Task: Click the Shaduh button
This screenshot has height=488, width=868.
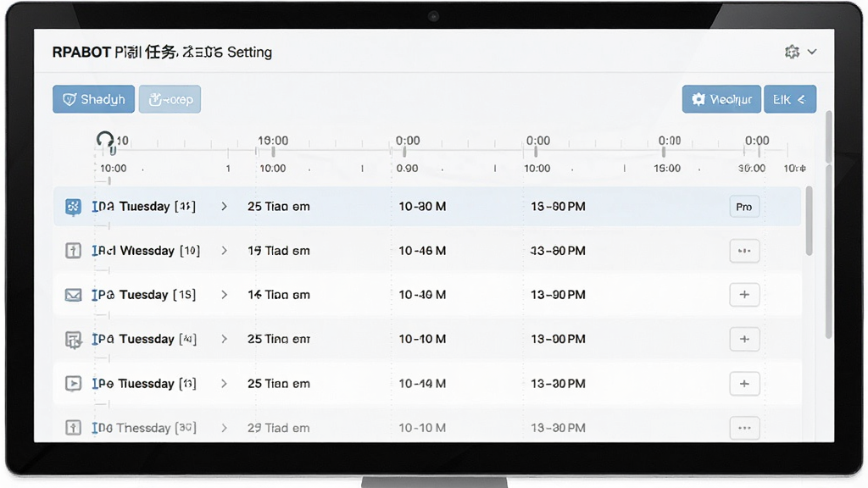Action: pyautogui.click(x=93, y=99)
